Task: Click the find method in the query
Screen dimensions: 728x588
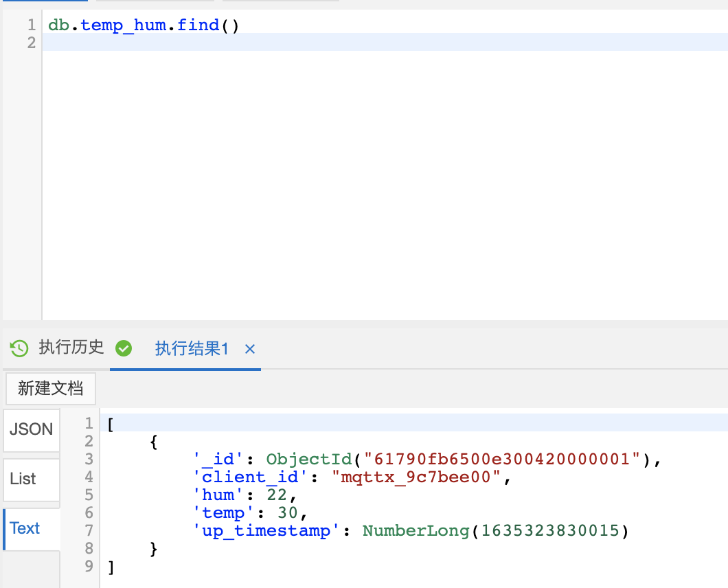Action: 198,25
